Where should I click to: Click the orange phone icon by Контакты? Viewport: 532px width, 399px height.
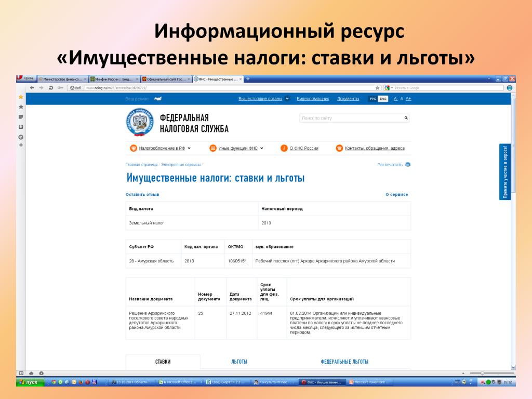pos(339,148)
